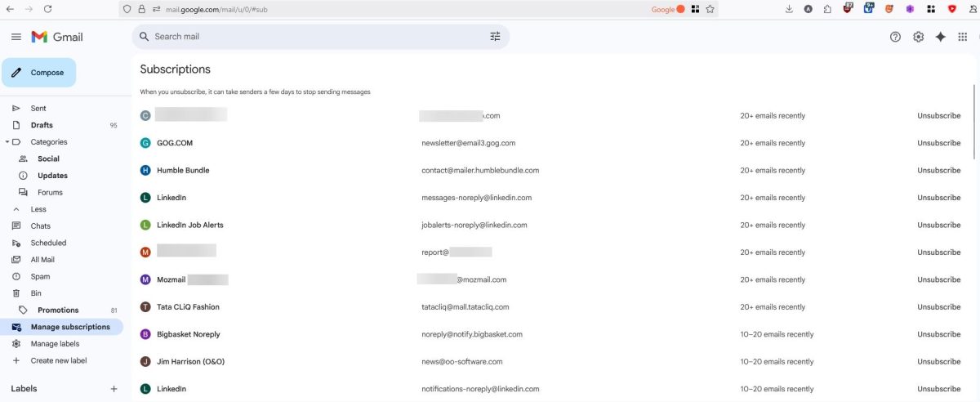This screenshot has height=402, width=980.
Task: Open Gmail Settings gear icon
Action: pos(918,37)
